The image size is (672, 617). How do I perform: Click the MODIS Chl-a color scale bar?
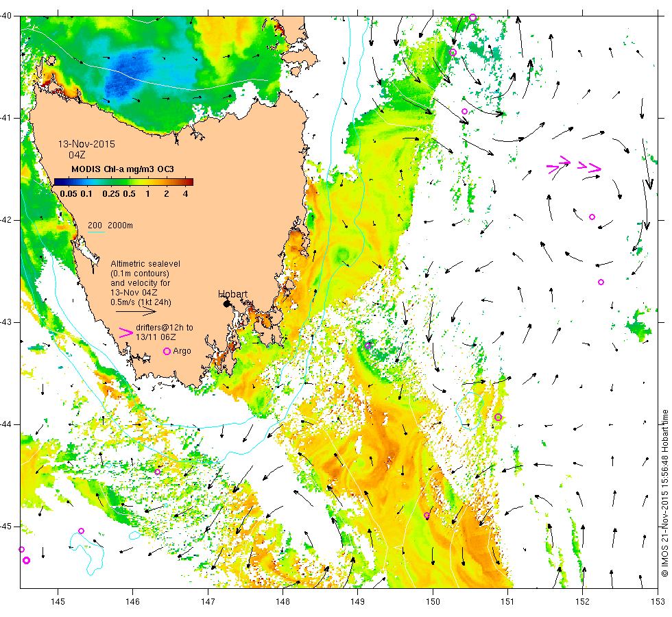[123, 182]
